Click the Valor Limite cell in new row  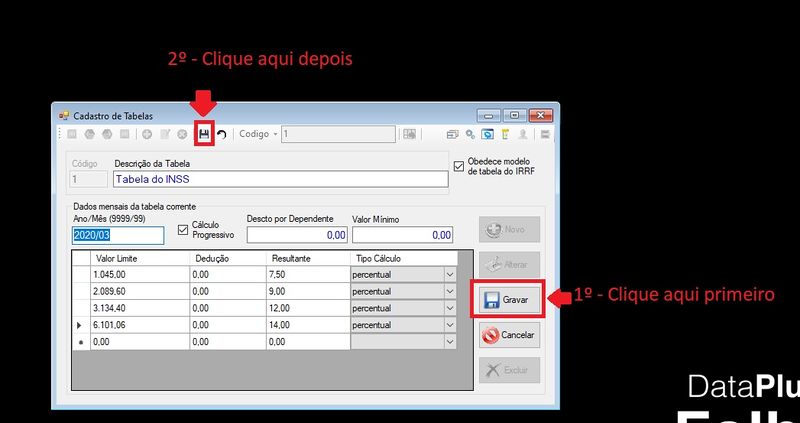click(x=140, y=342)
